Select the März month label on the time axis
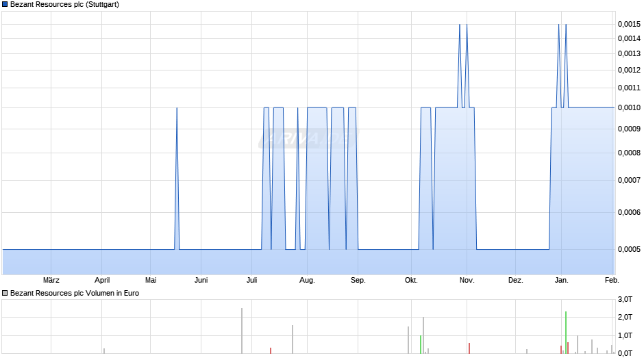The height and width of the screenshot is (360, 644). pyautogui.click(x=51, y=280)
